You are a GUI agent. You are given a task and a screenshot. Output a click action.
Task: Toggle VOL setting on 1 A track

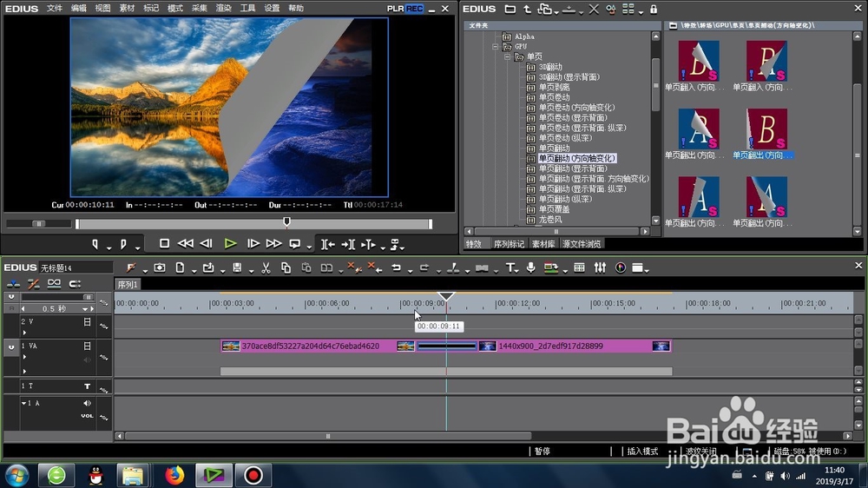[87, 416]
